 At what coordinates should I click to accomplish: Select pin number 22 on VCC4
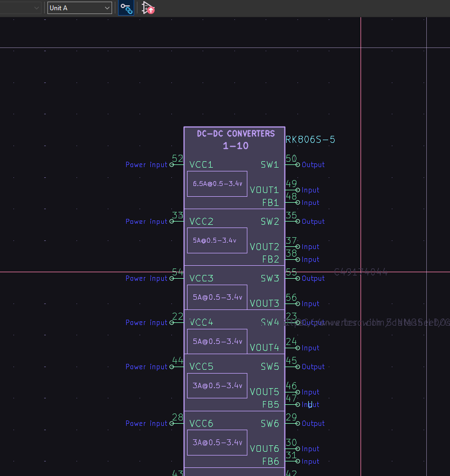pos(177,316)
